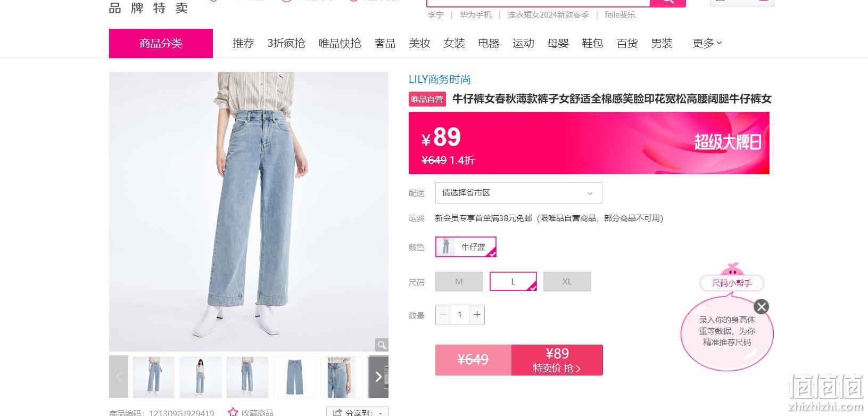This screenshot has height=416, width=868.
Task: Close the size helper bubble
Action: 761,307
